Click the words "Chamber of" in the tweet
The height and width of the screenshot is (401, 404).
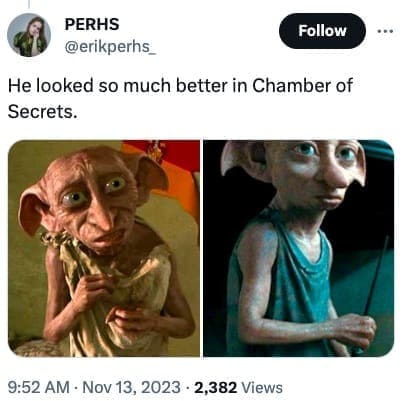point(302,86)
